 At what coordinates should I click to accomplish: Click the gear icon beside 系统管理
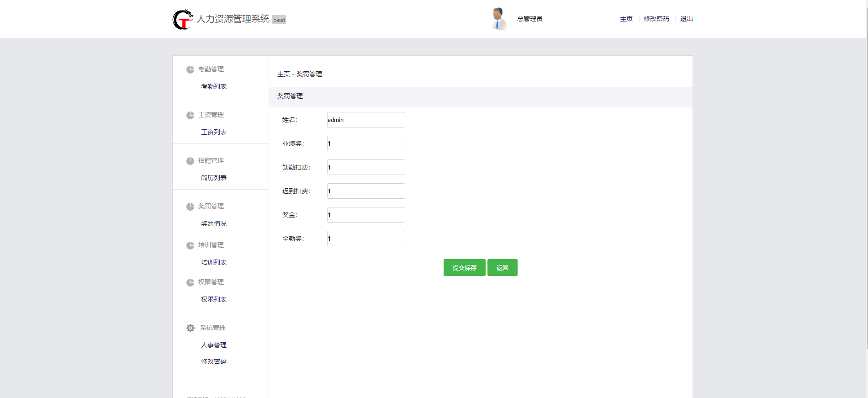click(x=191, y=328)
